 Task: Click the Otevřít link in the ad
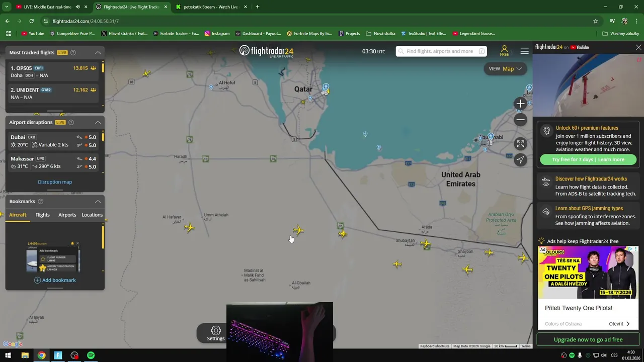point(619,324)
